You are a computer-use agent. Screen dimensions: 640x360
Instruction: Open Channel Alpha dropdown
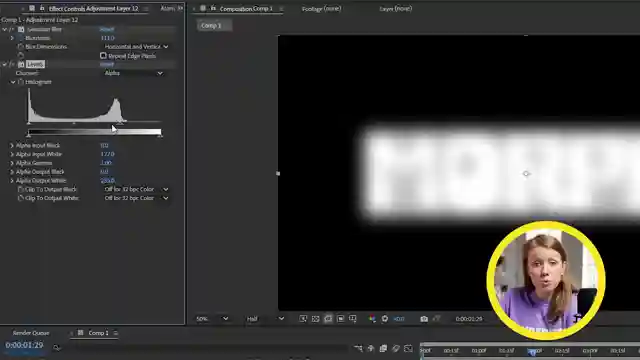click(x=133, y=73)
